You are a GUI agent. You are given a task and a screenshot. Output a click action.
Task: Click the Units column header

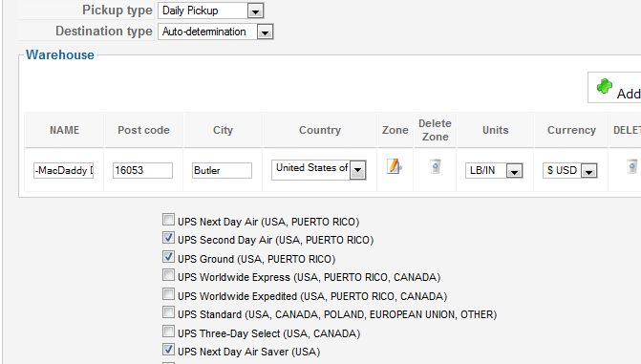496,130
